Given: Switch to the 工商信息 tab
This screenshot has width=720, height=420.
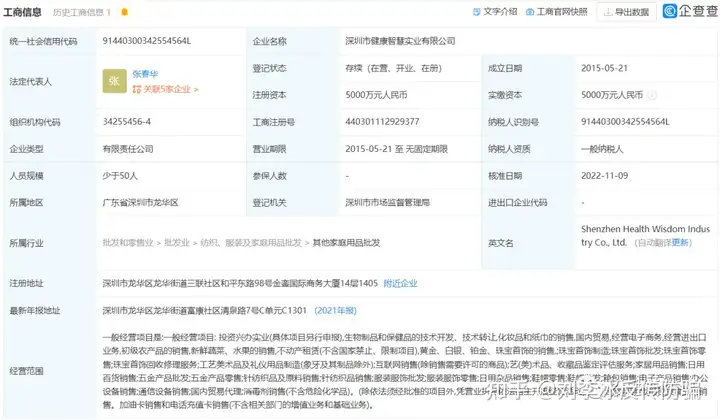Looking at the screenshot, I should [22, 12].
